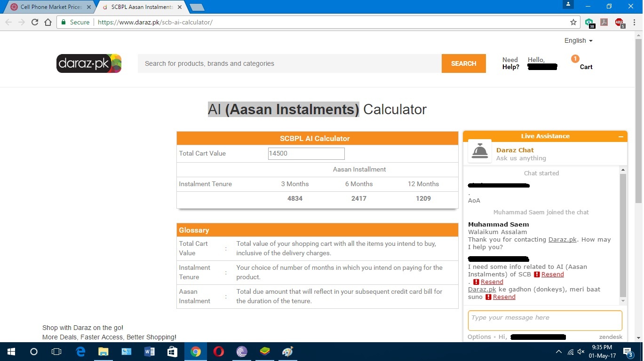Screen dimensions: 644x361
Task: Go back using the browser back arrow
Action: pos(8,22)
